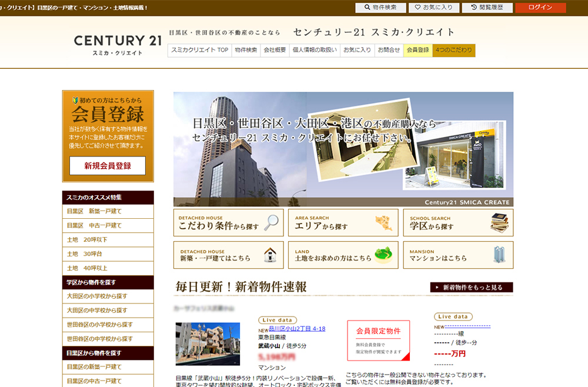The width and height of the screenshot is (588, 387).
Task: Open the ログイン button
Action: (x=540, y=8)
